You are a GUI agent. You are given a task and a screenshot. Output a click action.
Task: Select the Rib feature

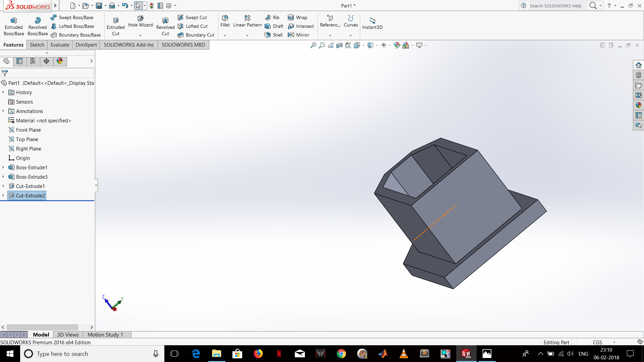tap(272, 17)
